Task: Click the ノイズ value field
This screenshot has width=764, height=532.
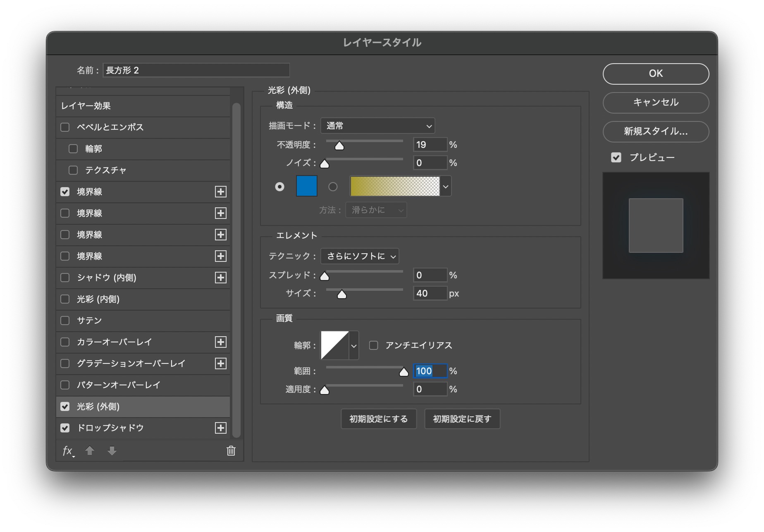Action: pyautogui.click(x=430, y=163)
